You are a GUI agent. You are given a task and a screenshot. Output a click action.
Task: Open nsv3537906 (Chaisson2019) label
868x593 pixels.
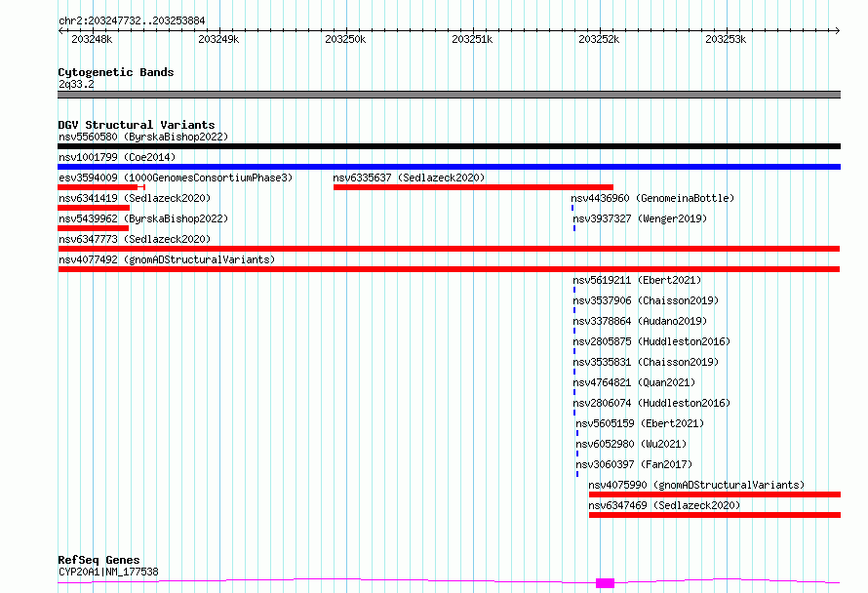[646, 300]
